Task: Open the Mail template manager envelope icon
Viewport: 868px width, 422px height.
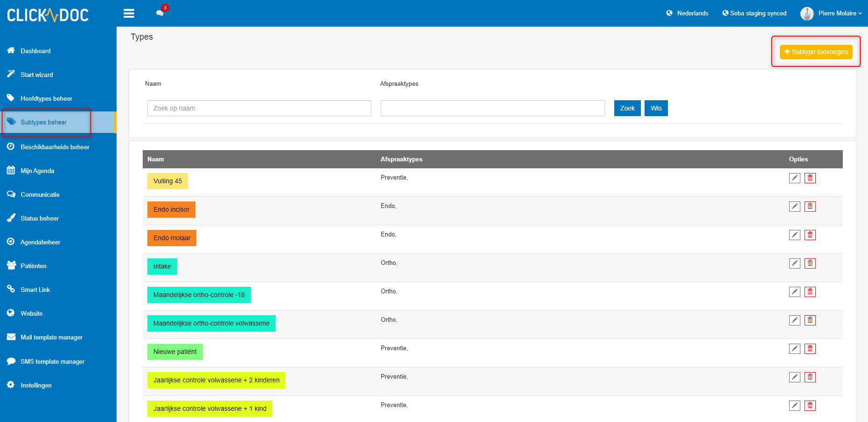Action: tap(10, 337)
